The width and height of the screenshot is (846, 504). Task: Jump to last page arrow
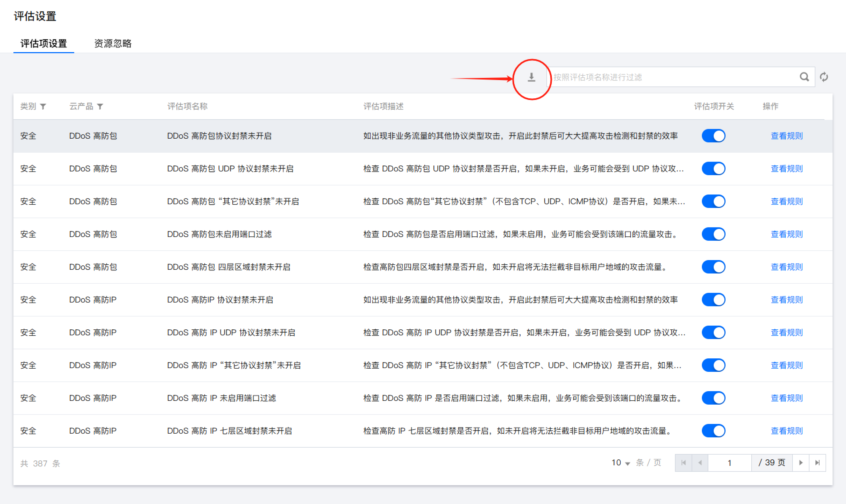(x=817, y=463)
